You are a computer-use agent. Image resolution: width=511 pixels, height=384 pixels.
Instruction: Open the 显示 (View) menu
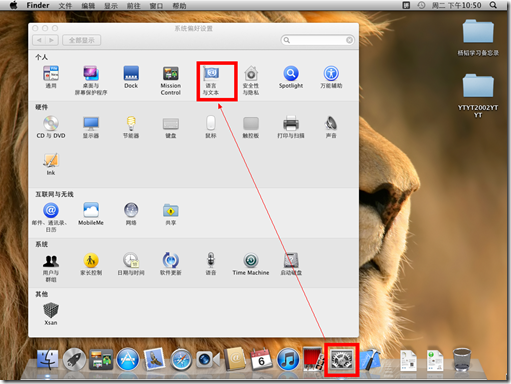pyautogui.click(x=111, y=5)
